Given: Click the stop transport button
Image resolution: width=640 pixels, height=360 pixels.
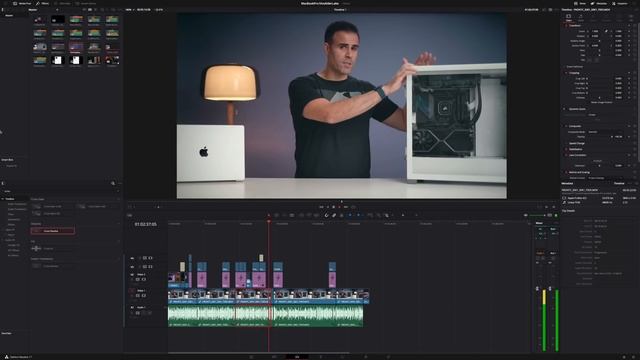Looking at the screenshot, I should coord(333,207).
